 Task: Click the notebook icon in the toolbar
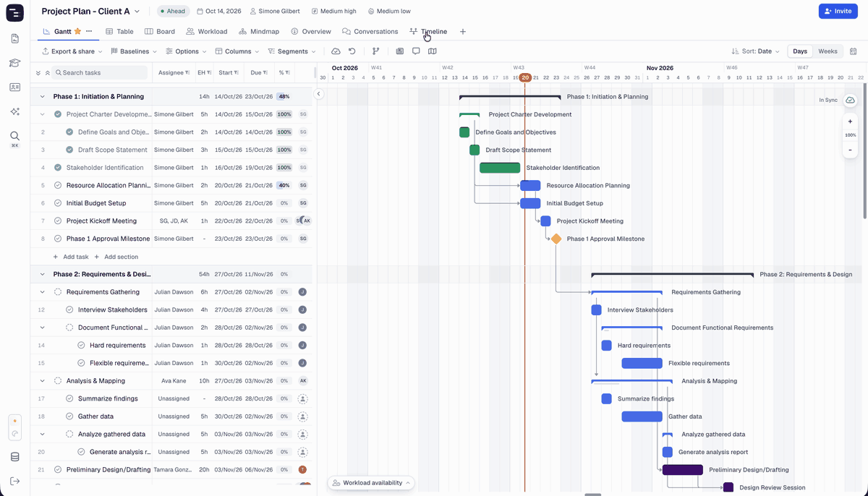coord(400,51)
